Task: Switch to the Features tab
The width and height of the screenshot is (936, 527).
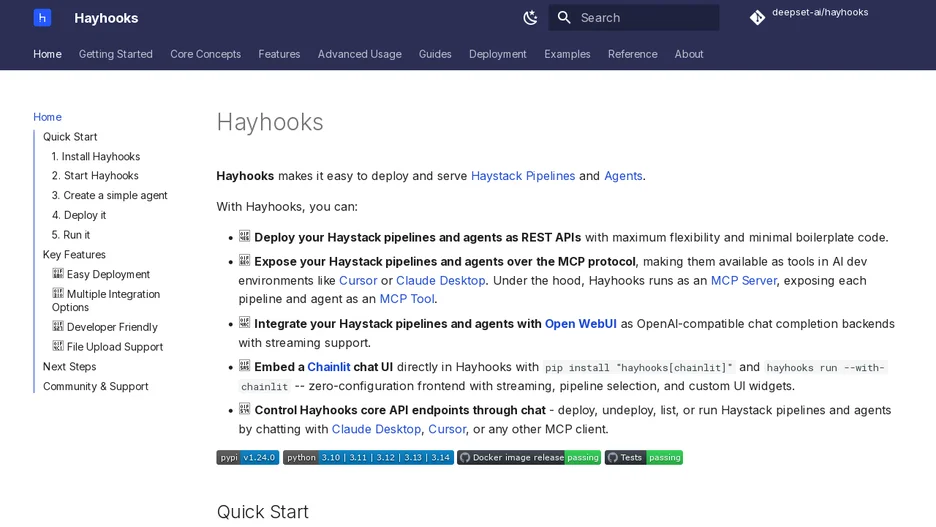Action: point(279,54)
